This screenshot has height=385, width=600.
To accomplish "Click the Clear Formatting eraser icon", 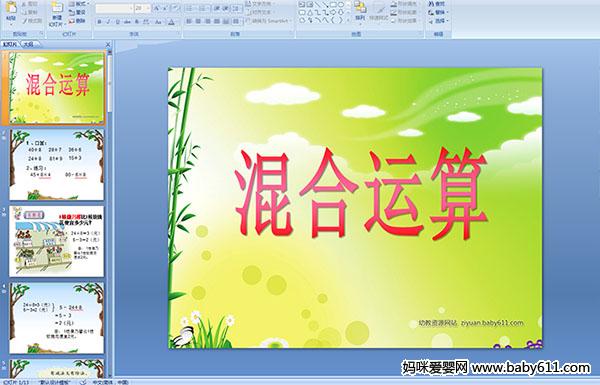I will click(x=175, y=8).
